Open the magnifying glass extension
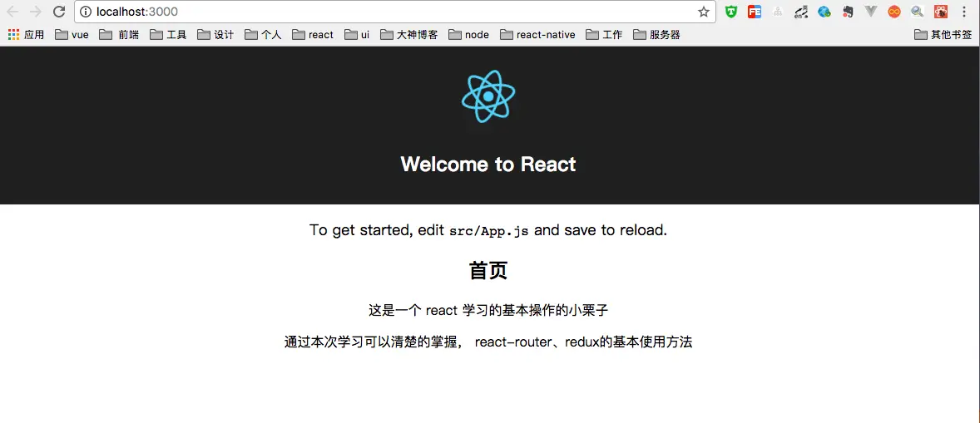This screenshot has width=980, height=423. pos(917,12)
